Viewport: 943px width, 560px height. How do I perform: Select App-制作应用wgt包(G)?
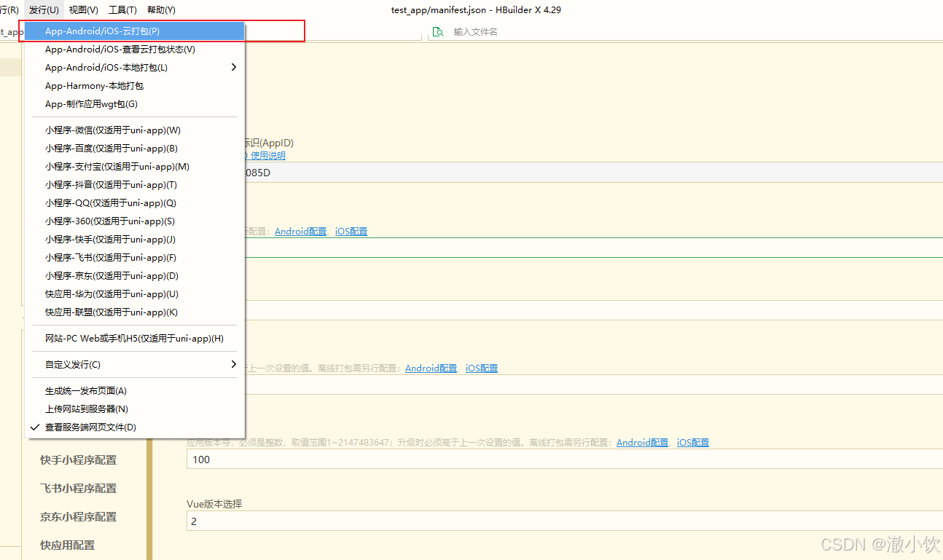click(135, 104)
